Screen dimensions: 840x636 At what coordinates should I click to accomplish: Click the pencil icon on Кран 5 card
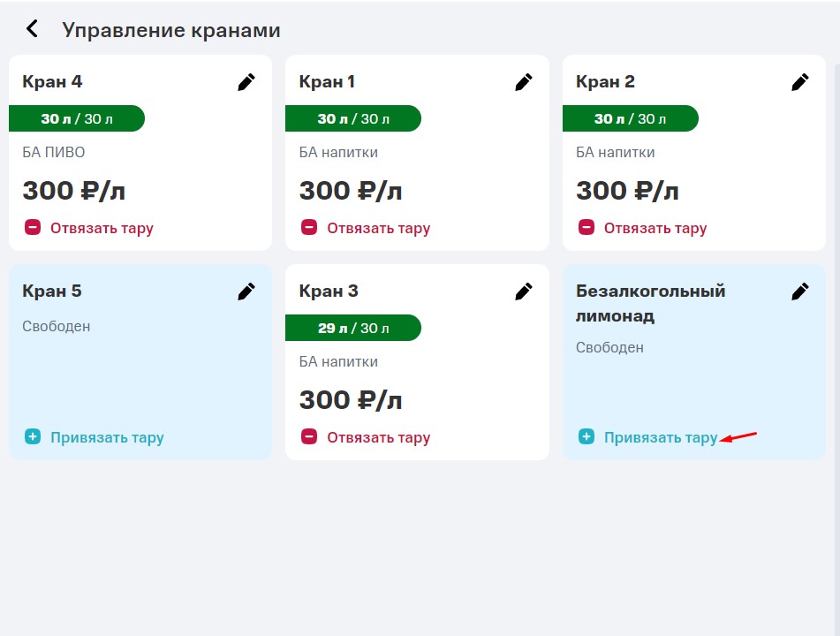click(246, 291)
